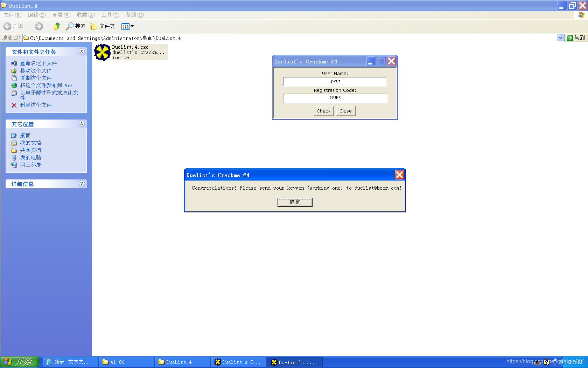
Task: Switch to 41-80 folder taskbar item
Action: [126, 362]
